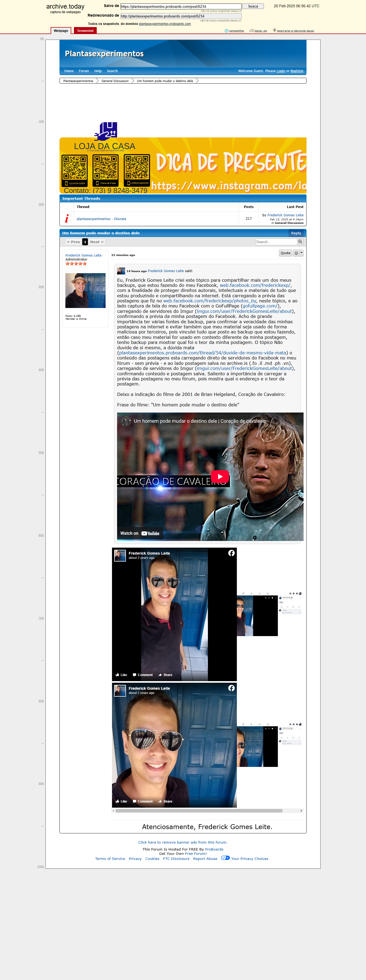Click the red info icon in Important Threads
The image size is (366, 980).
click(66, 218)
